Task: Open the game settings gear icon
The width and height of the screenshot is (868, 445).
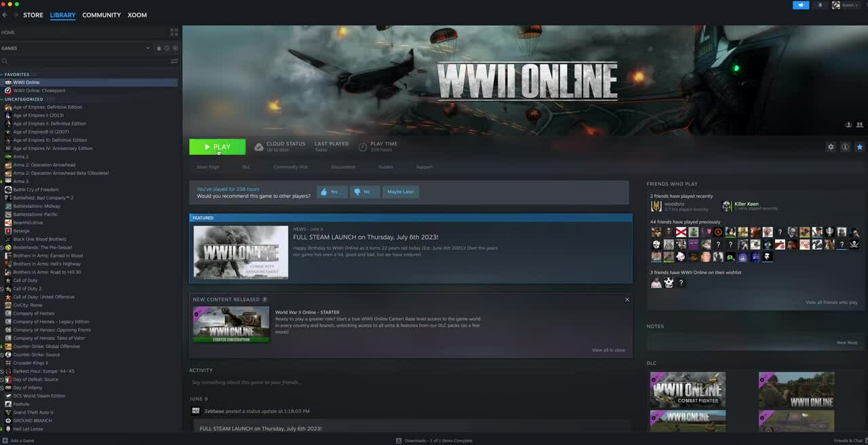Action: (831, 147)
